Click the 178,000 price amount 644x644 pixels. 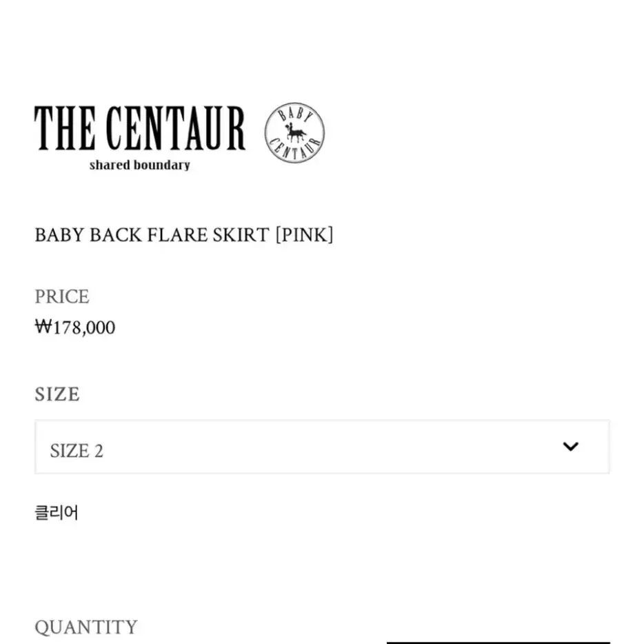pyautogui.click(x=84, y=328)
